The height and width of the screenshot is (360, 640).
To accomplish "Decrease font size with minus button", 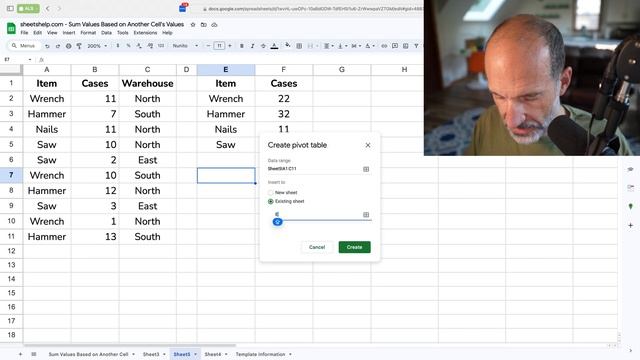I will (x=209, y=46).
